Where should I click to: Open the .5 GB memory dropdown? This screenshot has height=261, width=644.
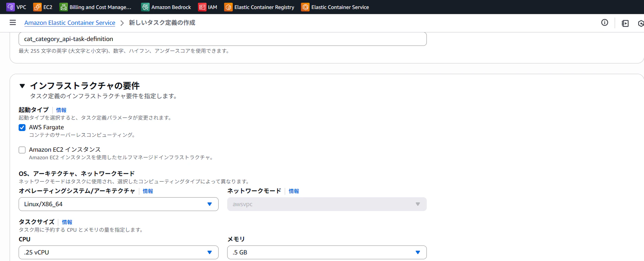[x=327, y=252]
